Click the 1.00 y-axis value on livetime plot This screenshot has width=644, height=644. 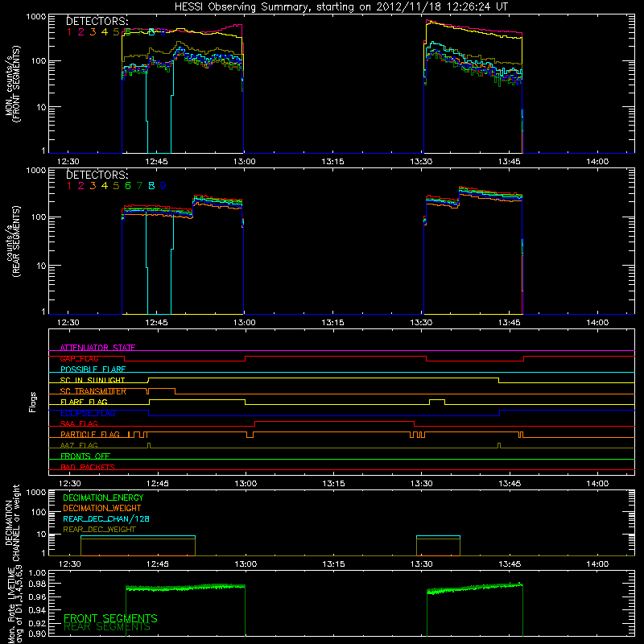point(37,572)
